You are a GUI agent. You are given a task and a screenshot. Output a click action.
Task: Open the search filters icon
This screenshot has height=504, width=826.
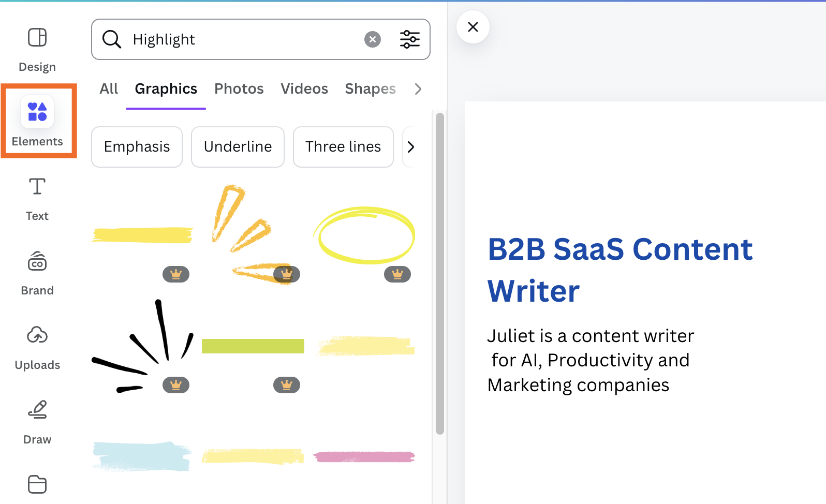coord(410,39)
